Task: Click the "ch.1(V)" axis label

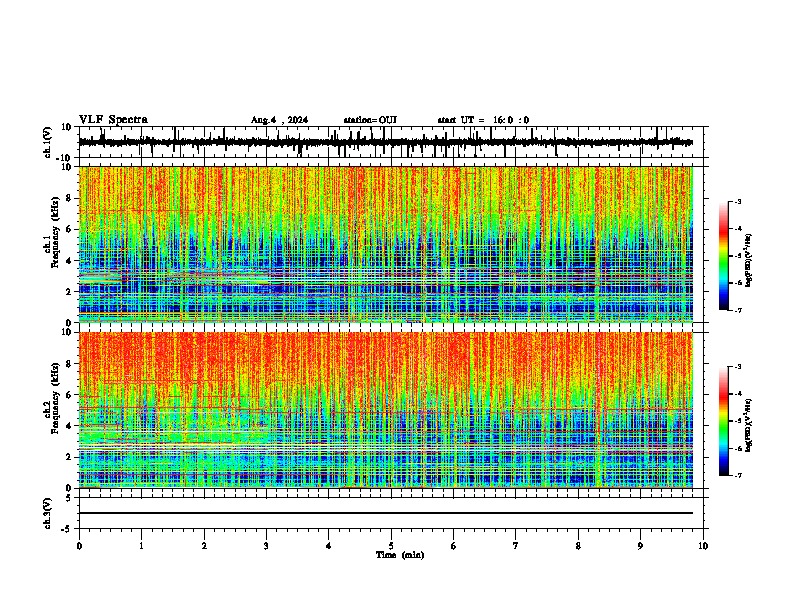Action: [x=48, y=142]
